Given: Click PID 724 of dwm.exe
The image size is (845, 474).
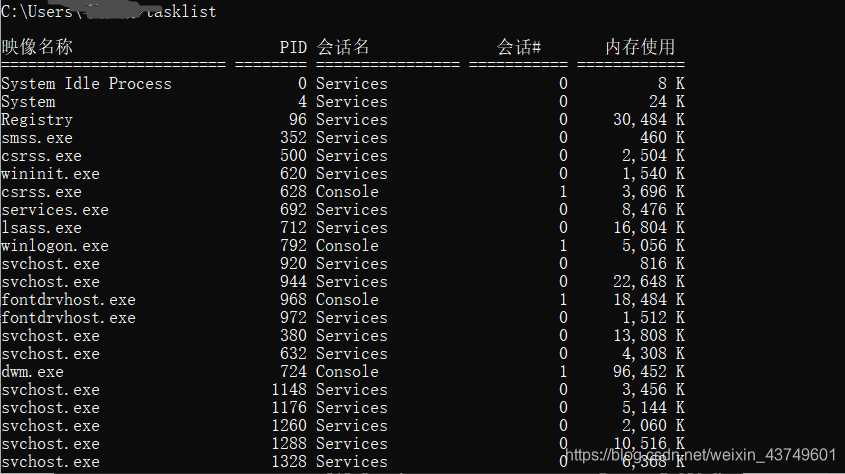Looking at the screenshot, I should click(293, 371).
